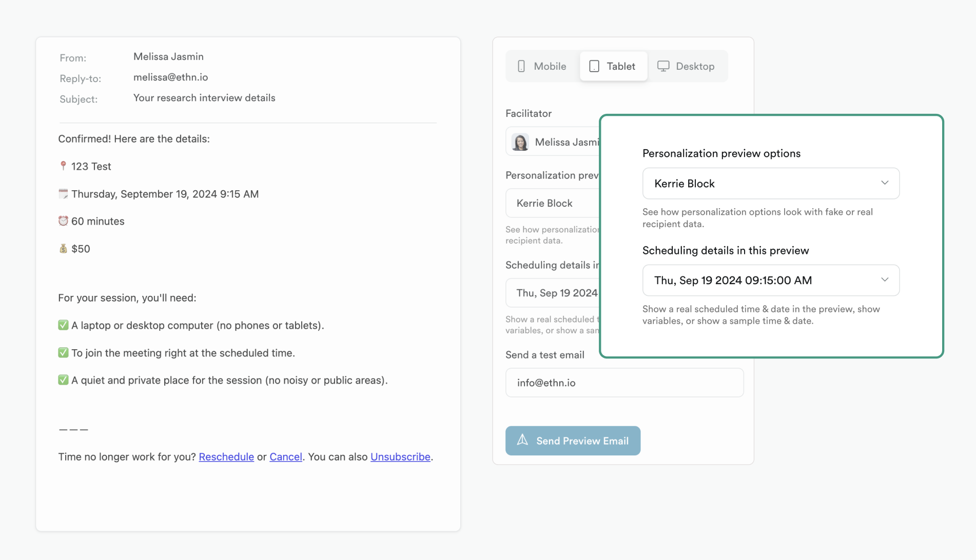
Task: Click the Unsubscribe link
Action: pos(400,457)
